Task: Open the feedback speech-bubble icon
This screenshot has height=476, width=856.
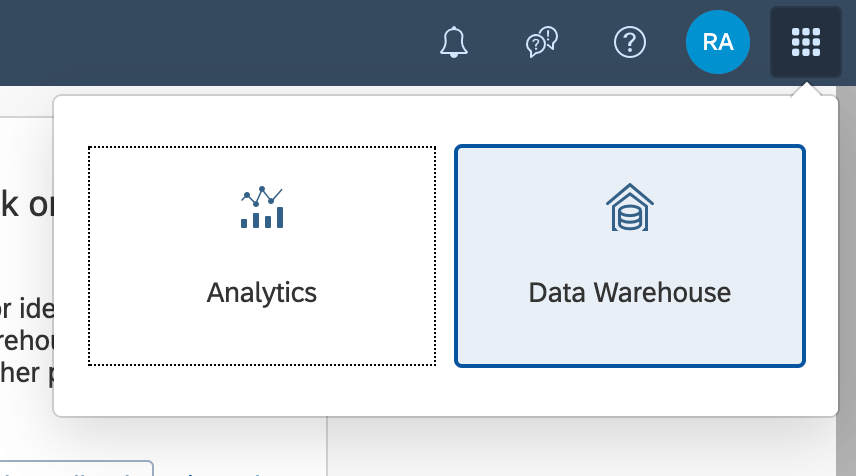Action: 542,42
